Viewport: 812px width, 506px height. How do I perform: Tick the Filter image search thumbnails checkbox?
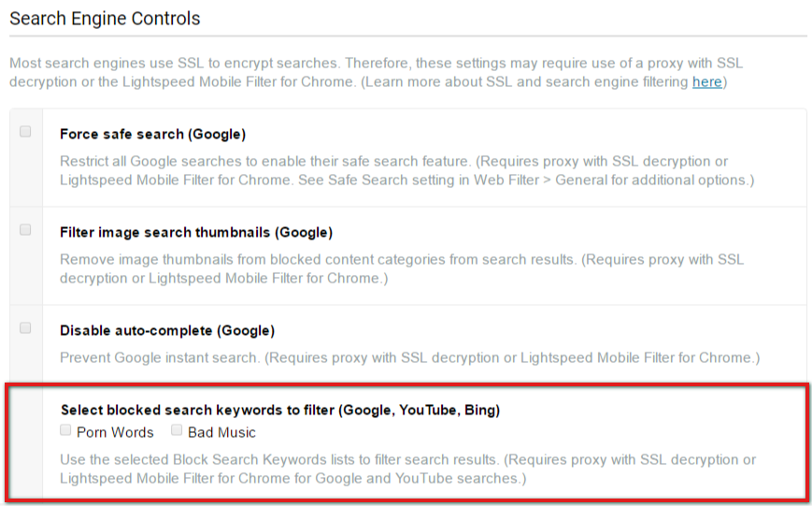[25, 230]
